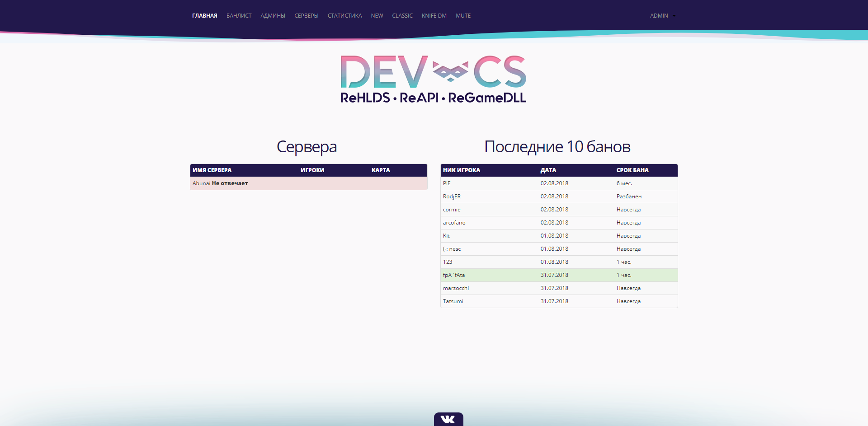Screen dimensions: 868x426
Task: Click the Abunai server row
Action: coord(309,183)
